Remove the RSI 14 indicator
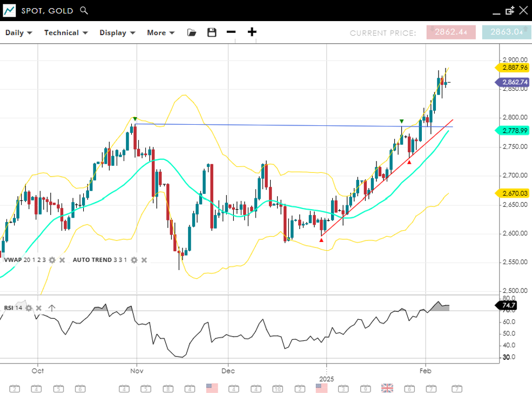Image resolution: width=532 pixels, height=396 pixels. click(39, 308)
